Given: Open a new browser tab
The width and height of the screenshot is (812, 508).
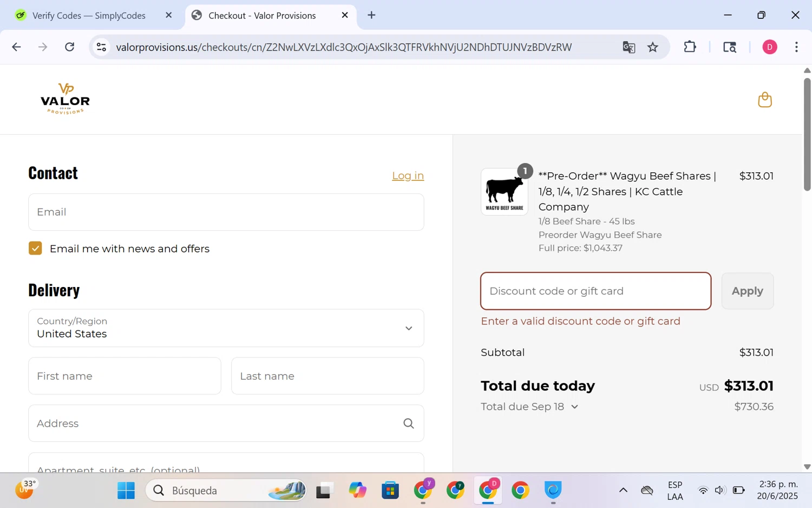Looking at the screenshot, I should 371,15.
